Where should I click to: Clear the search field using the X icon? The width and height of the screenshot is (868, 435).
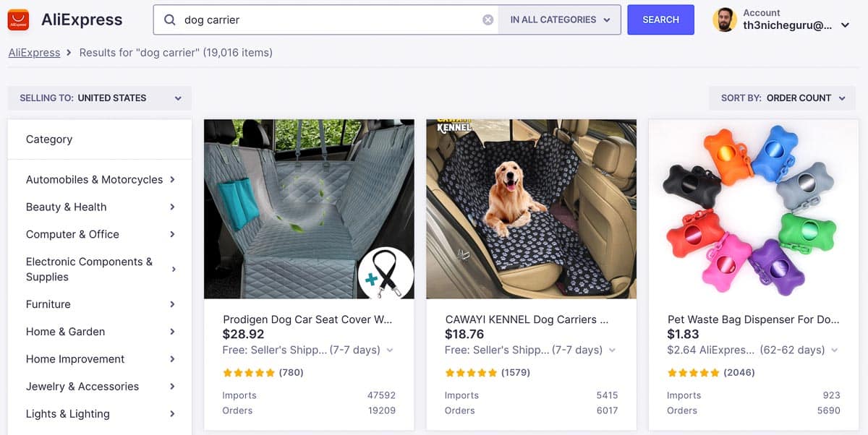coord(488,20)
